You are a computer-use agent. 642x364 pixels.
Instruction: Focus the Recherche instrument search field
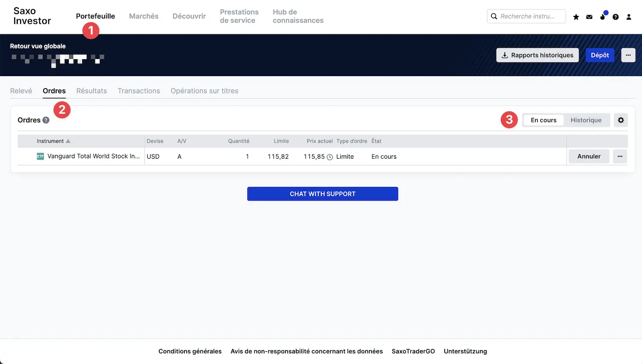click(526, 16)
